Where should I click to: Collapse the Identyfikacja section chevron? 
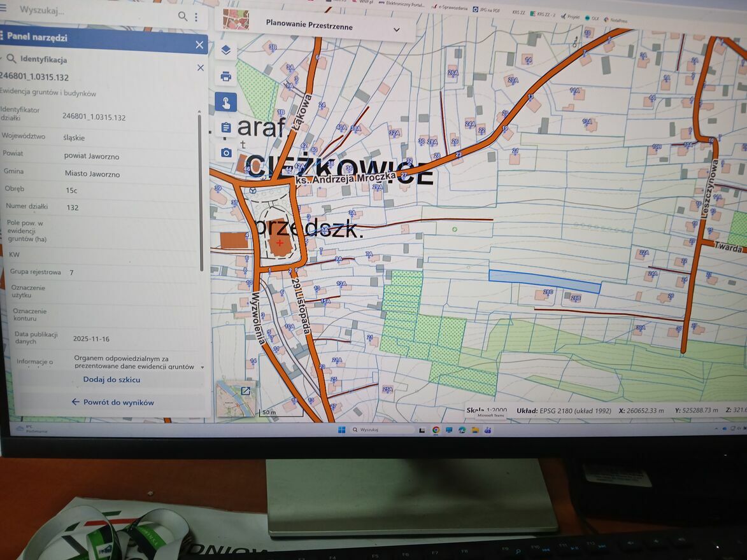[x=2, y=59]
